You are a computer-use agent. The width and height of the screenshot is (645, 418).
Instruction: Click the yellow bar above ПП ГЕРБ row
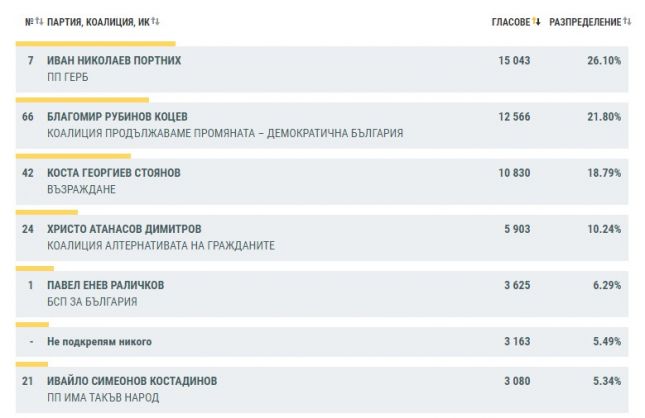(96, 44)
